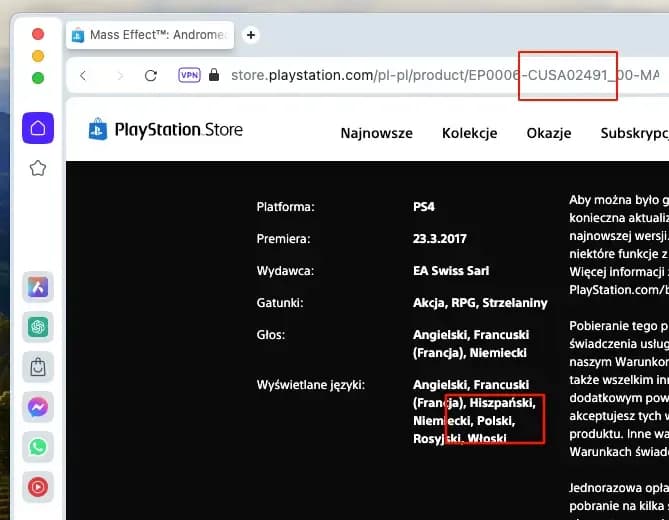This screenshot has width=669, height=520.
Task: Click the padlock site security icon
Action: [213, 75]
